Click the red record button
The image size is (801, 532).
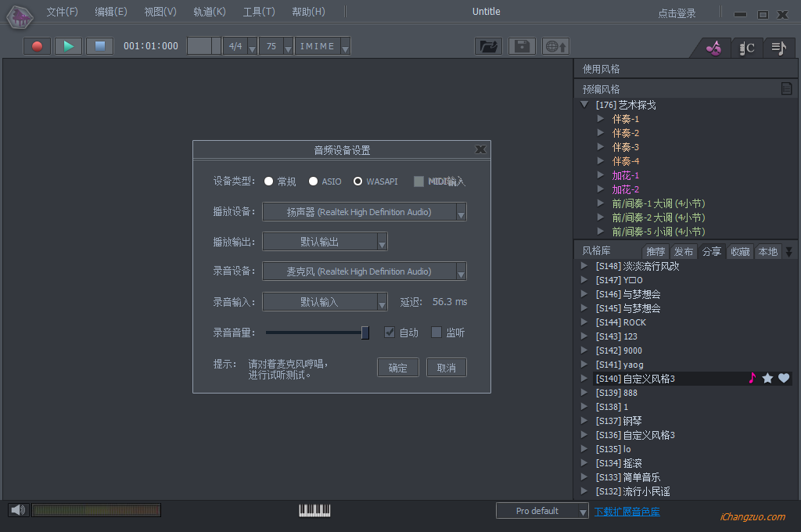tap(37, 46)
